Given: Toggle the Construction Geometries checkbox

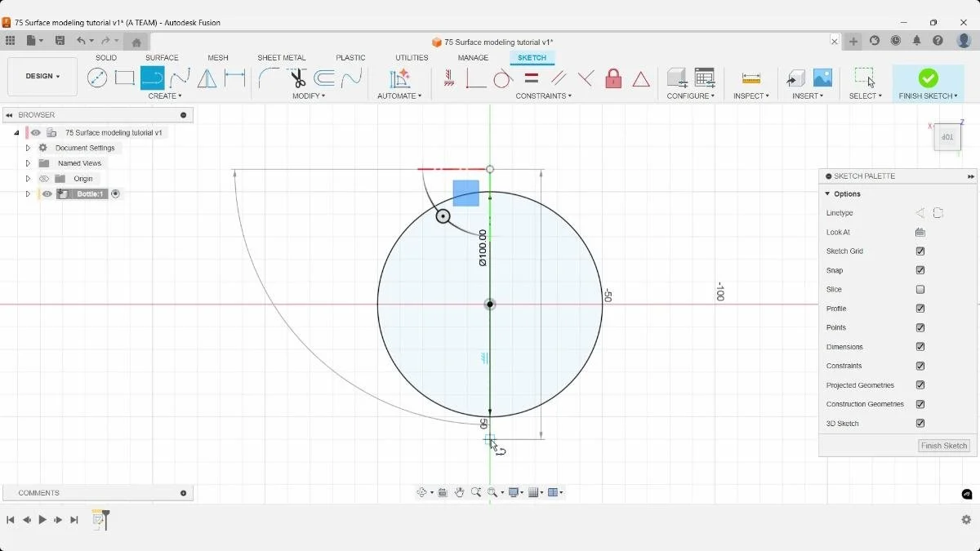Looking at the screenshot, I should click(920, 404).
